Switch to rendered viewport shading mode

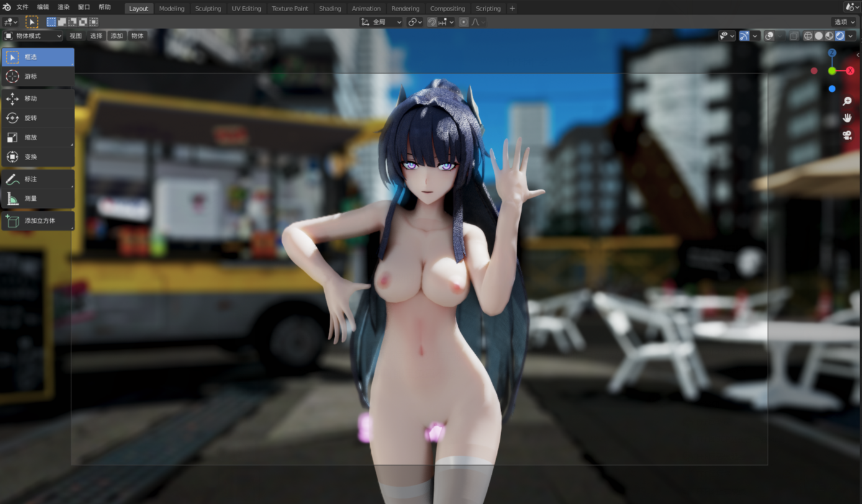click(840, 36)
